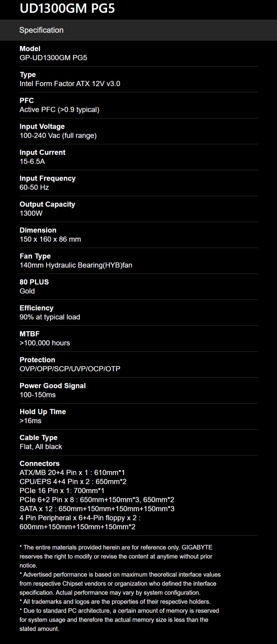
Task: Click the Input Frequency heading
Action: tap(48, 178)
